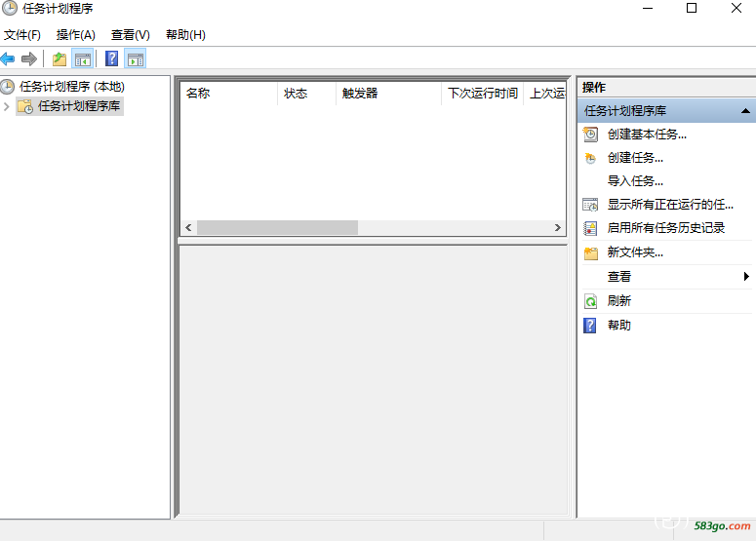Click 帮助 action text
This screenshot has width=756, height=541.
619,326
